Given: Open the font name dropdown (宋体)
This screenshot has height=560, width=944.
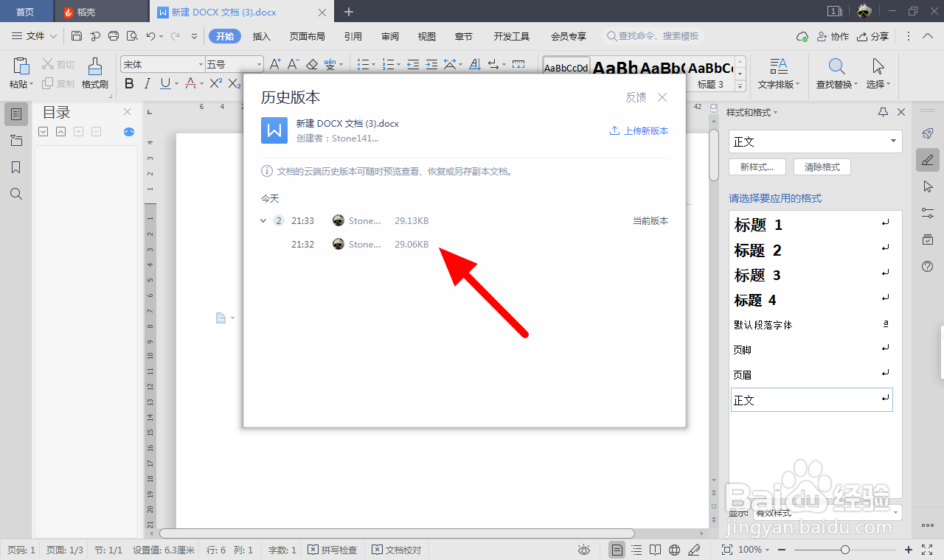Looking at the screenshot, I should coord(201,64).
